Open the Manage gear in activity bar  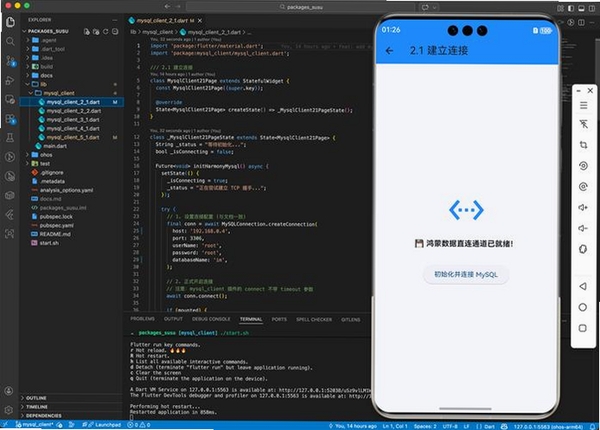(x=9, y=410)
